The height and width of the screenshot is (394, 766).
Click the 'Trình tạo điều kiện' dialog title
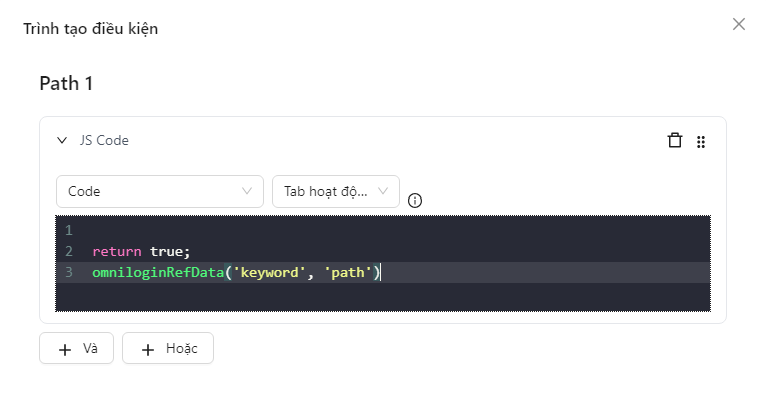[x=90, y=29]
